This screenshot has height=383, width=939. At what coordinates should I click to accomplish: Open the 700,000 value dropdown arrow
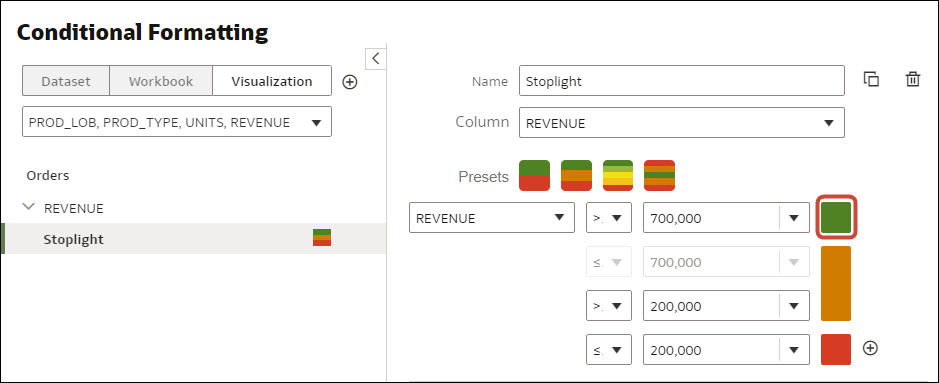[x=795, y=218]
